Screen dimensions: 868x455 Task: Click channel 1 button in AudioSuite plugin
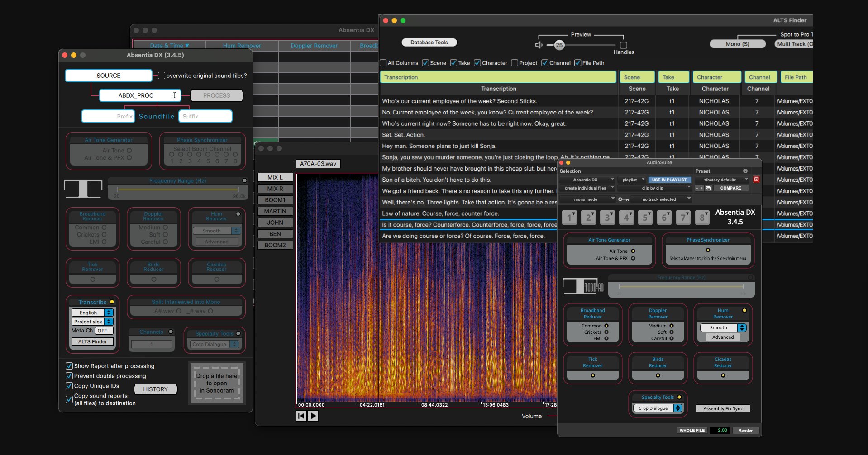point(569,218)
